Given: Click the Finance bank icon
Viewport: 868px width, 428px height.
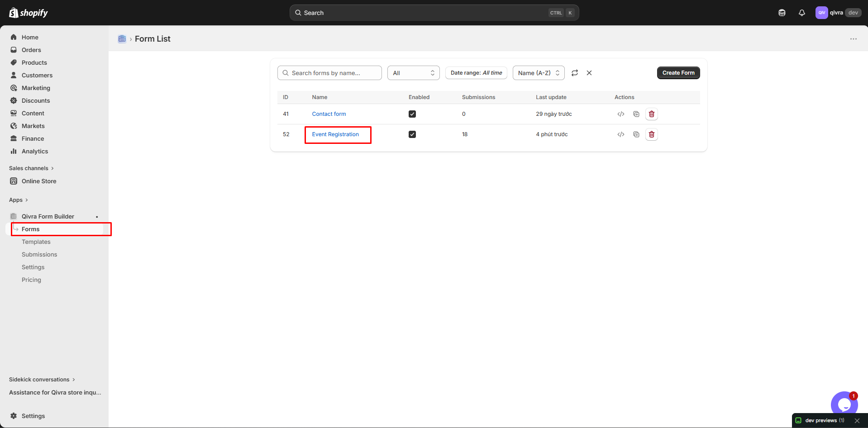Looking at the screenshot, I should click(x=14, y=138).
